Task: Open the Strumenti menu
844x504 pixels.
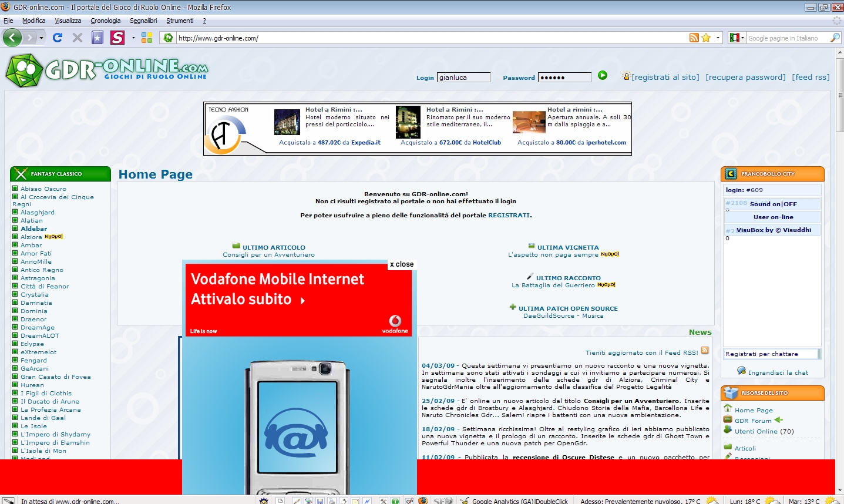Action: (180, 21)
